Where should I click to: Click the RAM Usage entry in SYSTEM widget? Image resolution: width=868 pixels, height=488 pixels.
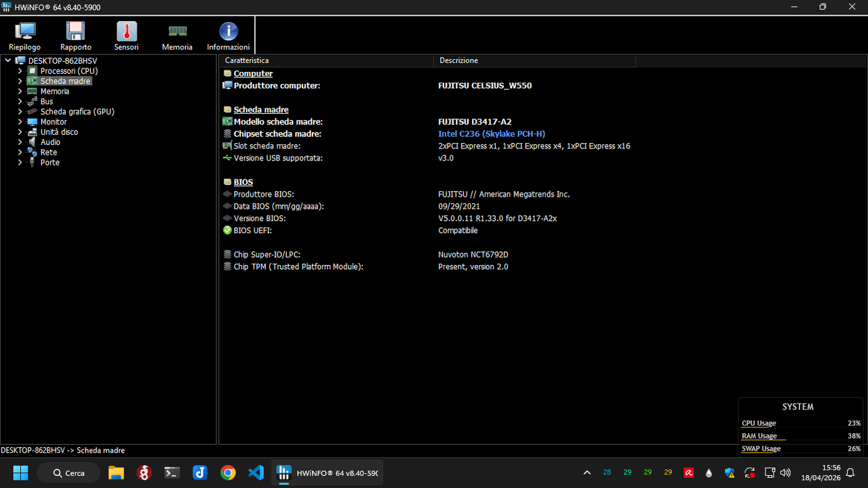pos(801,436)
